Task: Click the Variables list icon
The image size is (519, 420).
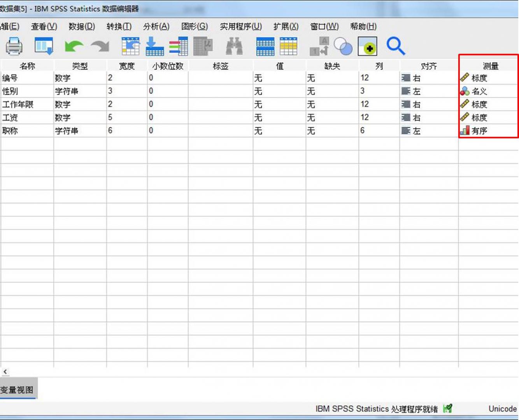Action: (x=178, y=46)
